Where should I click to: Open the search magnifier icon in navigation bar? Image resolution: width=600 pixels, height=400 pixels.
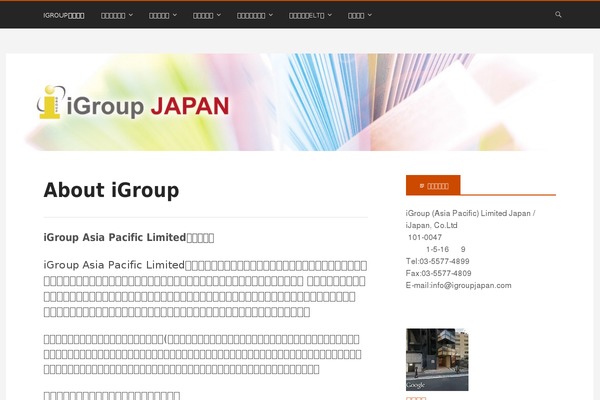(x=558, y=15)
